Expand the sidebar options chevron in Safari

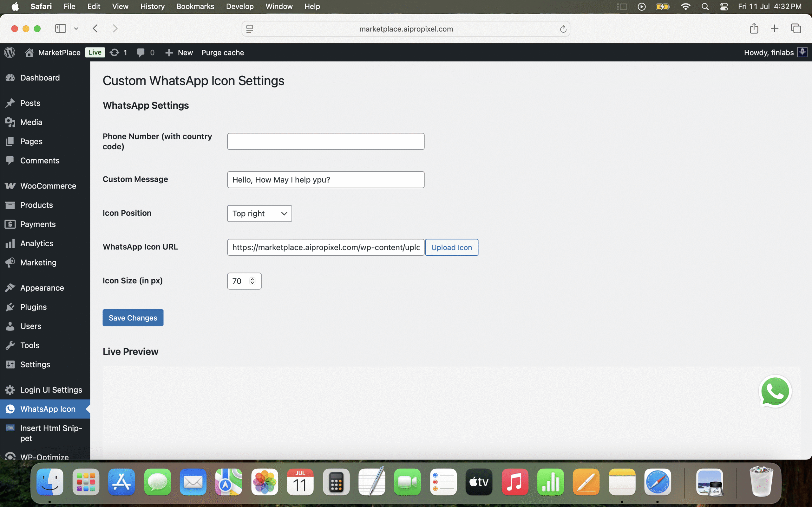(x=76, y=29)
